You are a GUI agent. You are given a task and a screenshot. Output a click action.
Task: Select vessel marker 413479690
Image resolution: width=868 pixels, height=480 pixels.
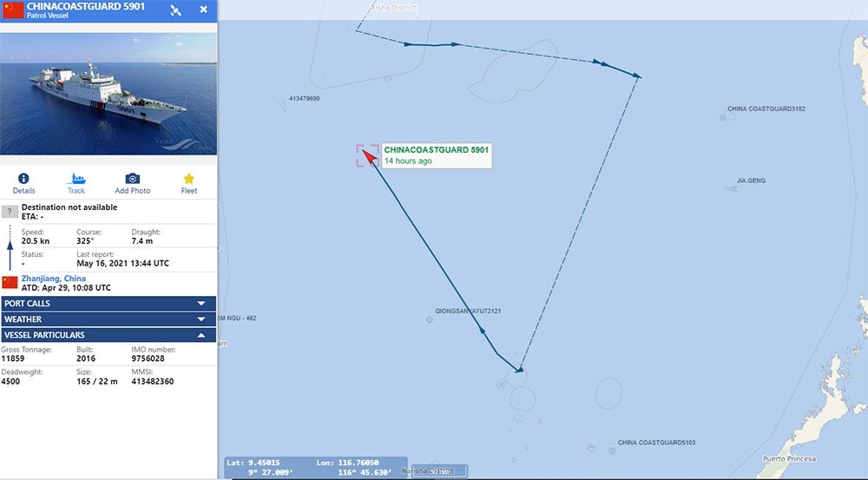click(x=284, y=106)
